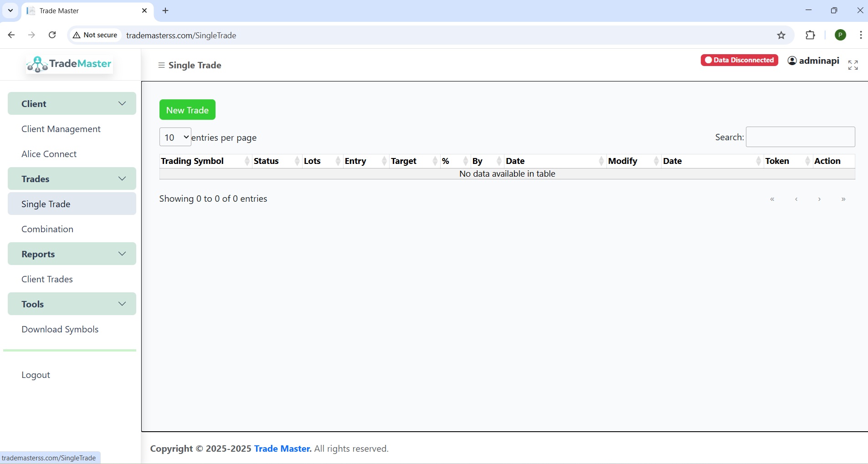Focus the table Search input field
This screenshot has width=868, height=464.
click(800, 137)
